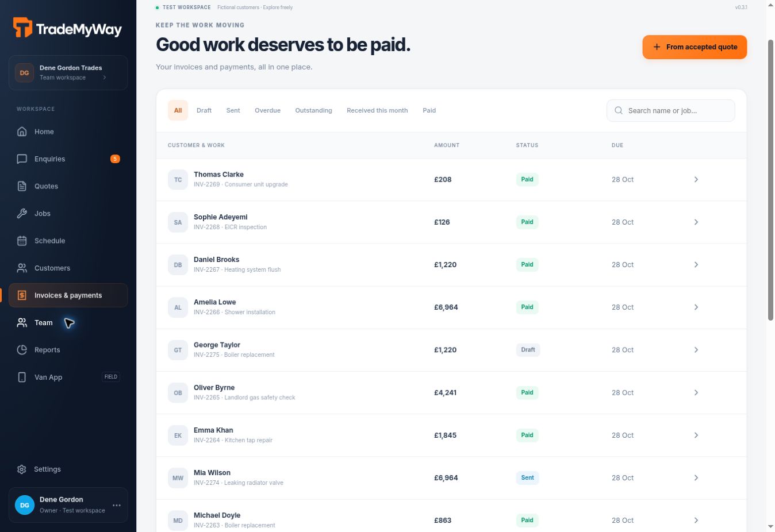Screen dimensions: 775x532
Task: Open Dene Gordon user menu dots
Action: 117,506
